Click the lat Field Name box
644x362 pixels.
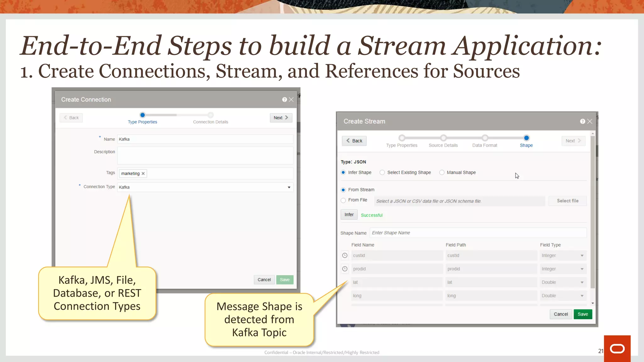[x=397, y=282]
